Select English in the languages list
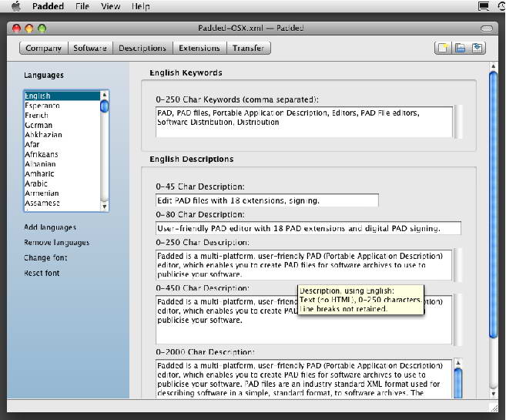This screenshot has height=420, width=506. (x=62, y=96)
